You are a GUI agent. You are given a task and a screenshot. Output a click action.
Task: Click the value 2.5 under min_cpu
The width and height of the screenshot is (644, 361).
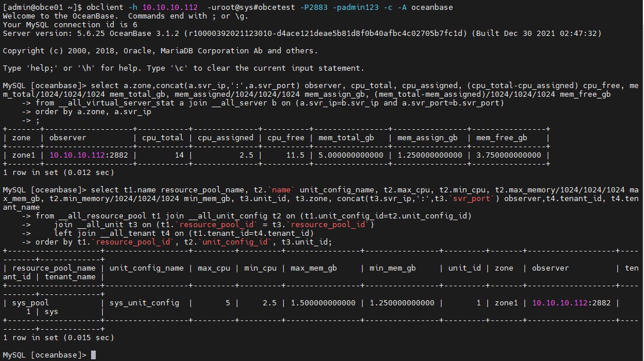[269, 303]
